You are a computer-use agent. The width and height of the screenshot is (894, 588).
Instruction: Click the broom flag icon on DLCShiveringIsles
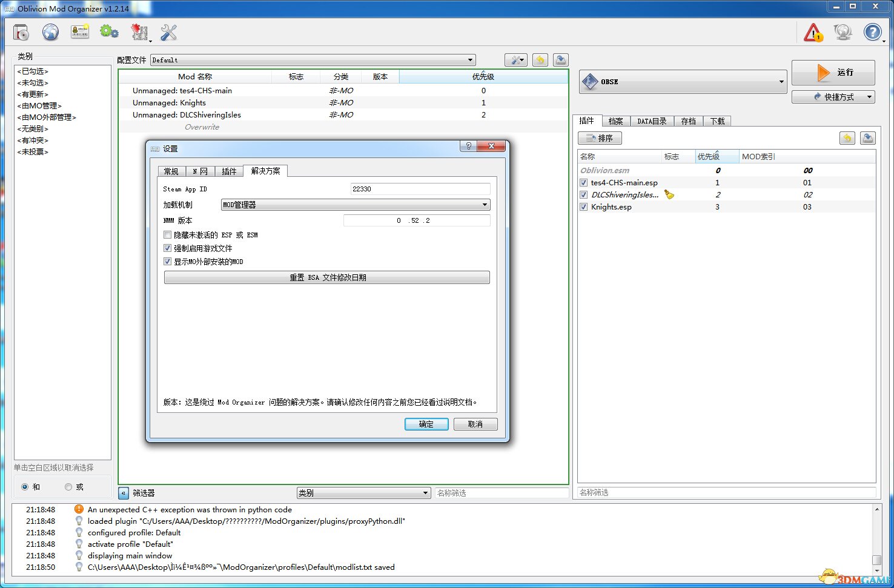(x=669, y=194)
